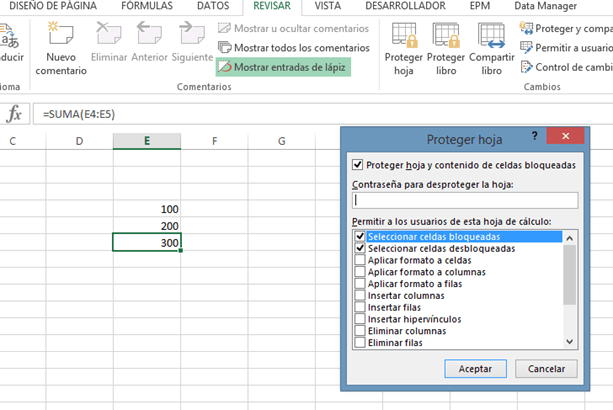Viewport: 613px width, 410px height.
Task: Click the password field for unprotecting sheet
Action: click(x=464, y=200)
